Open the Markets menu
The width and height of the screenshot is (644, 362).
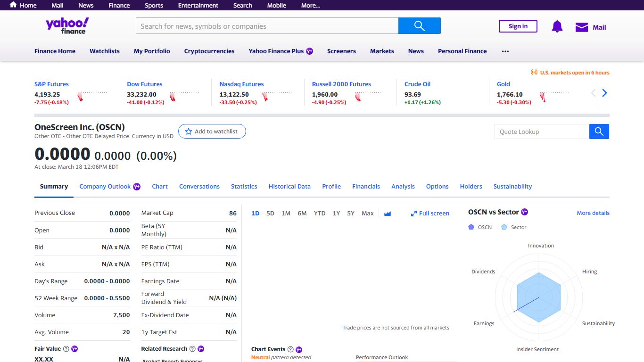[x=382, y=51]
